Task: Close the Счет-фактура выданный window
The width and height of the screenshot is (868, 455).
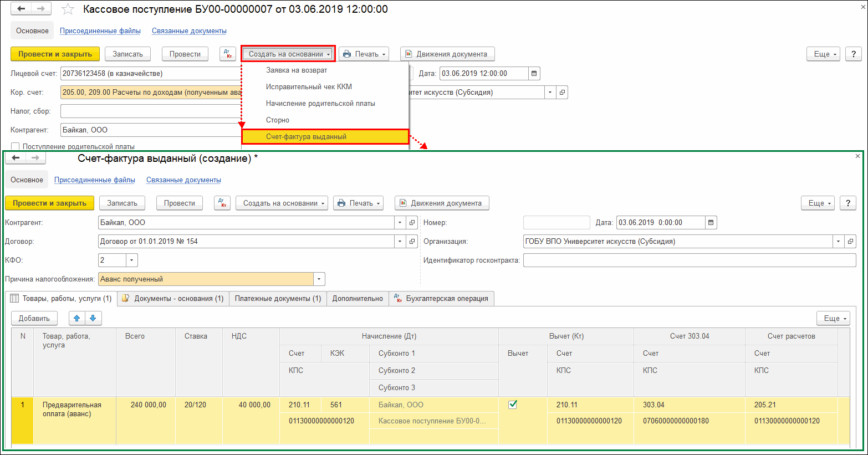Action: [x=857, y=156]
